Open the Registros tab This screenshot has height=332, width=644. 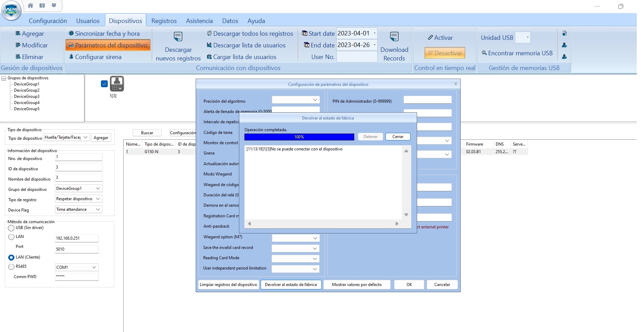164,21
